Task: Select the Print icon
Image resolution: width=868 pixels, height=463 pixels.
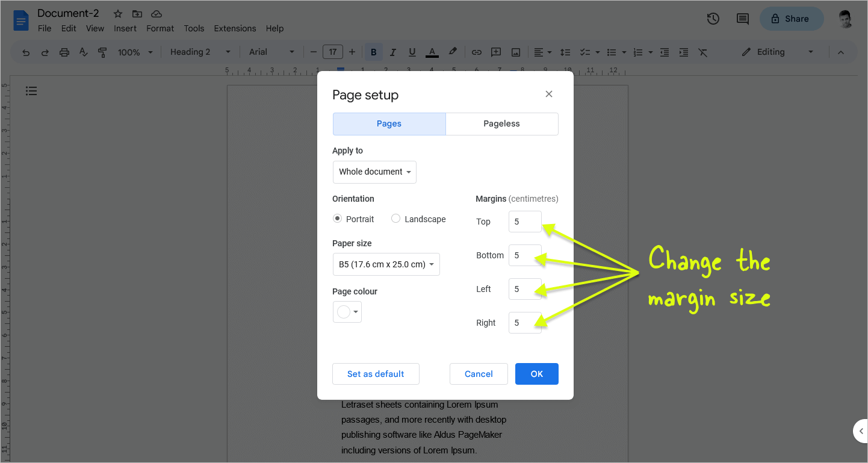Action: point(64,52)
